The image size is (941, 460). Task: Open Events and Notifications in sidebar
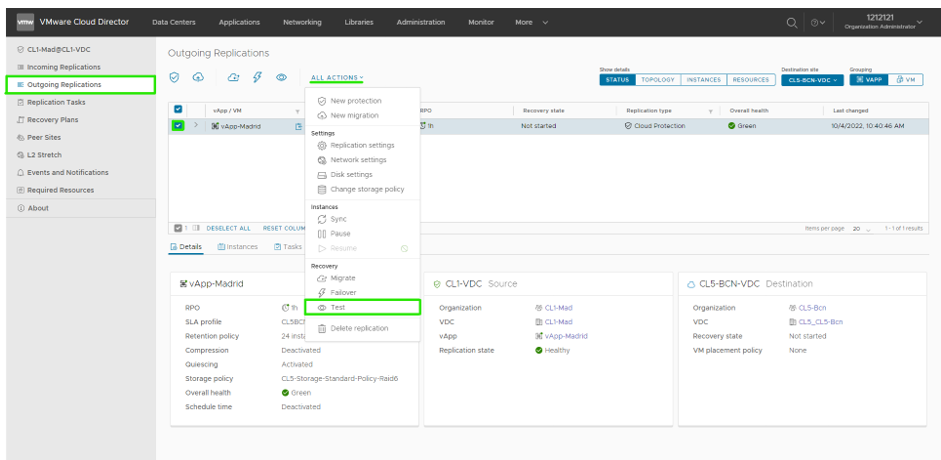click(x=68, y=172)
